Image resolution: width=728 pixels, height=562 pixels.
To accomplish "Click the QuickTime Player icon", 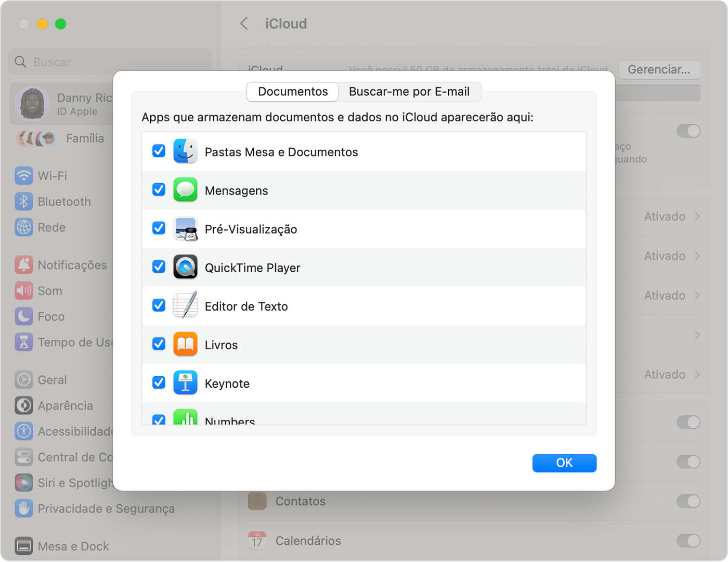I will (185, 267).
